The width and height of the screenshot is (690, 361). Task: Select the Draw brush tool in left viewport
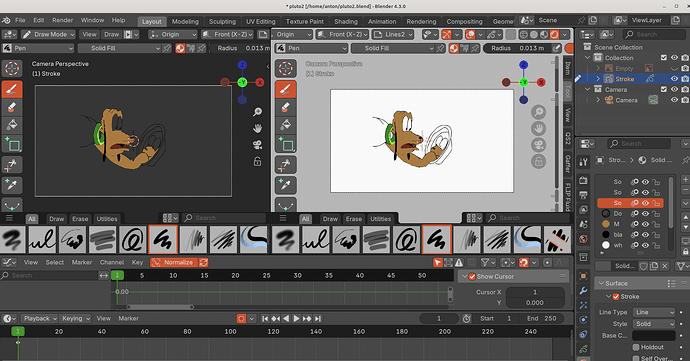coord(12,89)
